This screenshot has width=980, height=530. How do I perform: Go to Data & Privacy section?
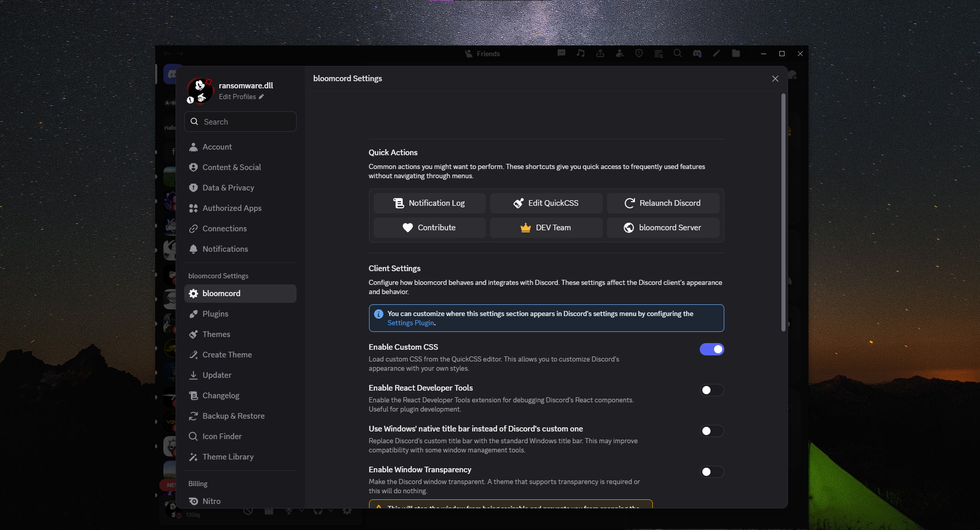coord(240,188)
